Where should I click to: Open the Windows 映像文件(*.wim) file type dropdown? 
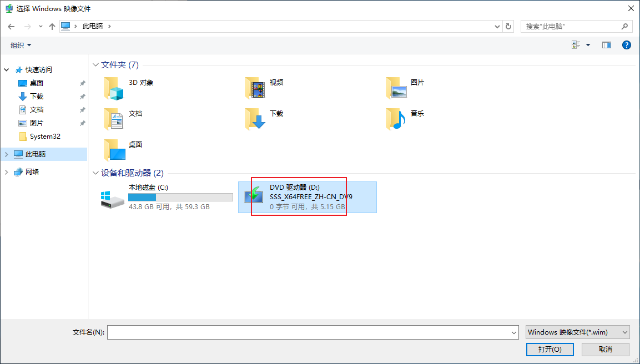[x=577, y=332]
